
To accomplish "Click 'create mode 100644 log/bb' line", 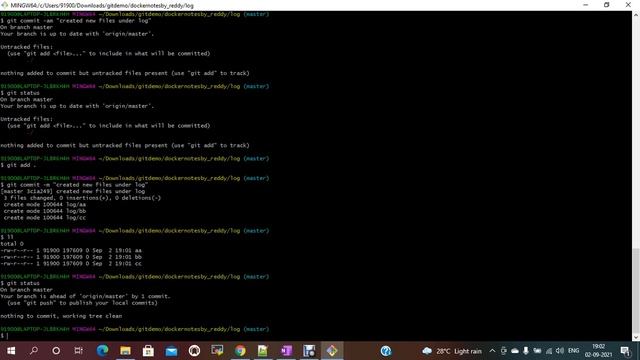I will coord(44,211).
